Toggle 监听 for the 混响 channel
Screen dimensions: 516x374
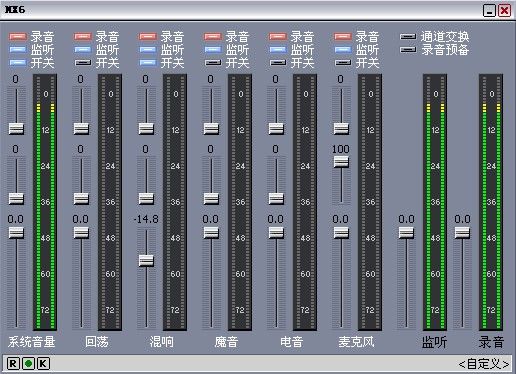tap(148, 50)
